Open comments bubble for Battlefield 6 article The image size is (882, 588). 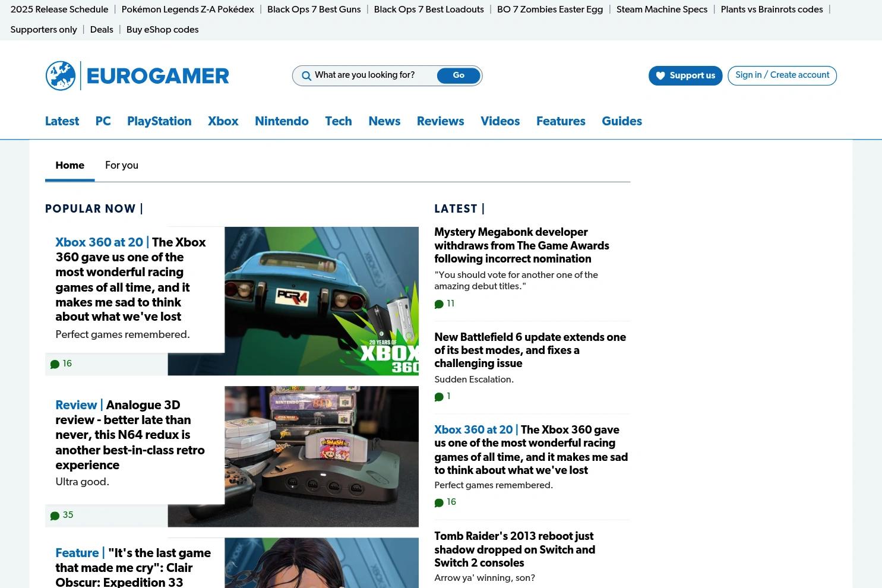tap(439, 397)
